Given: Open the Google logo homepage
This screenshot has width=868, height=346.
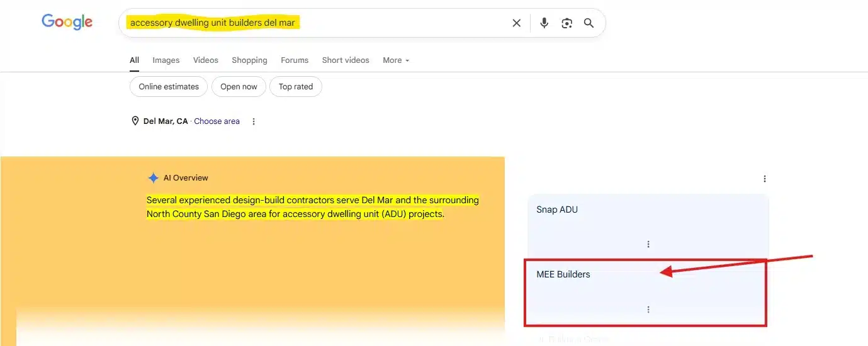Looking at the screenshot, I should pyautogui.click(x=67, y=22).
